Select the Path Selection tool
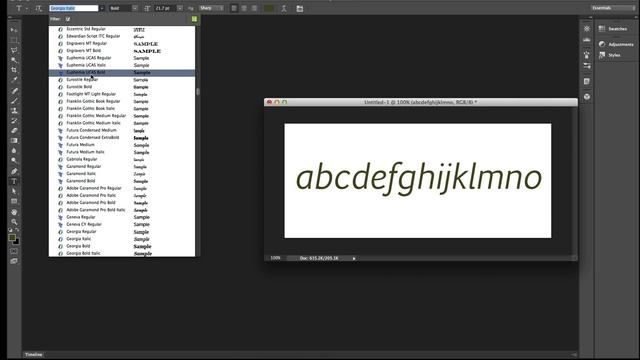Viewport: 640px width, 360px height. click(14, 191)
